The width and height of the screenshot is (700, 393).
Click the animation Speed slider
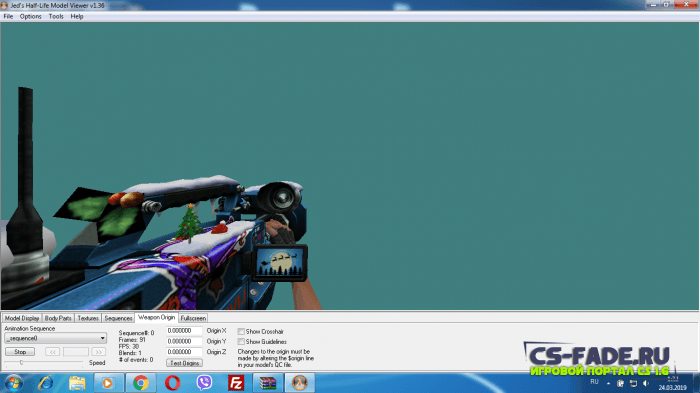point(44,362)
